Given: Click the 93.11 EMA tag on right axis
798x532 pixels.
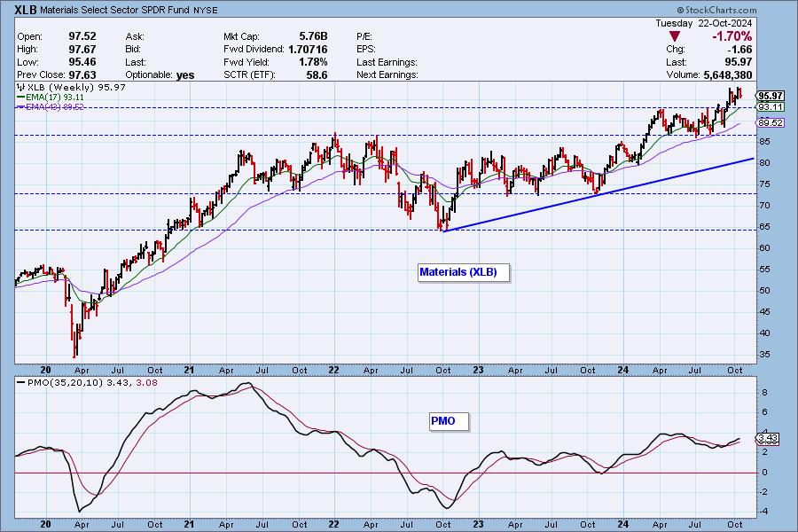Looking at the screenshot, I should (771, 107).
